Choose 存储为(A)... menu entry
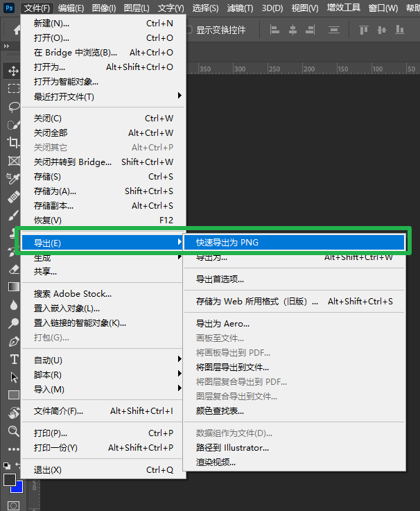The image size is (420, 511). click(x=103, y=191)
